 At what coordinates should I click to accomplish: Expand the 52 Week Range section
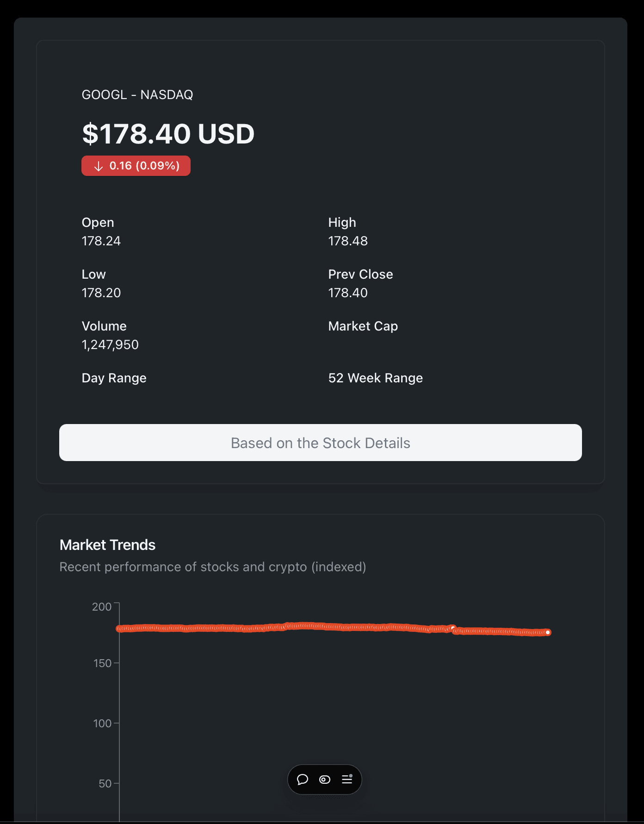[x=375, y=378]
